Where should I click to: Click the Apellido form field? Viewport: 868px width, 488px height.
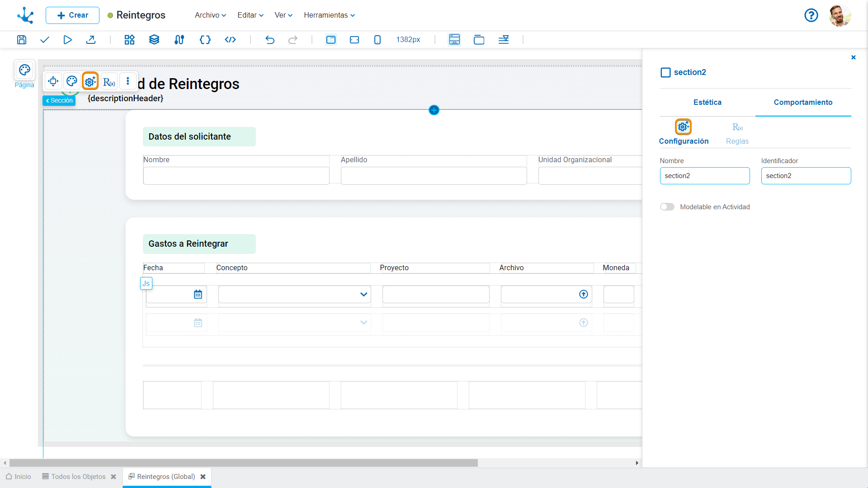click(434, 176)
